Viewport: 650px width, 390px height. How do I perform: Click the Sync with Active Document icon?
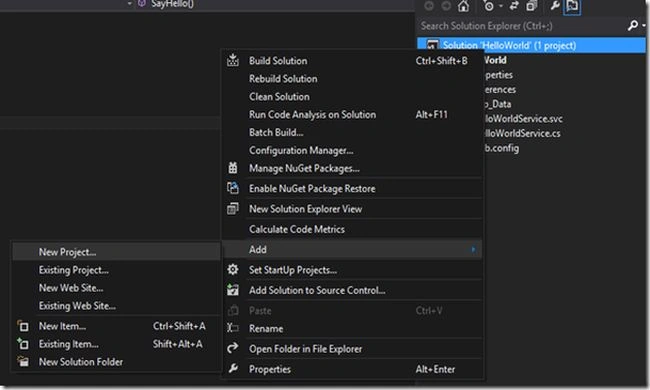point(514,6)
